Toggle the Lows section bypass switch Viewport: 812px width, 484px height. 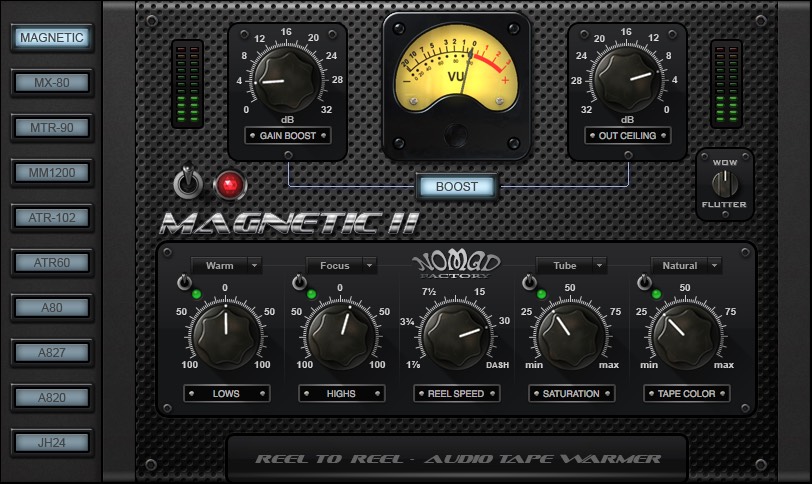click(x=184, y=282)
